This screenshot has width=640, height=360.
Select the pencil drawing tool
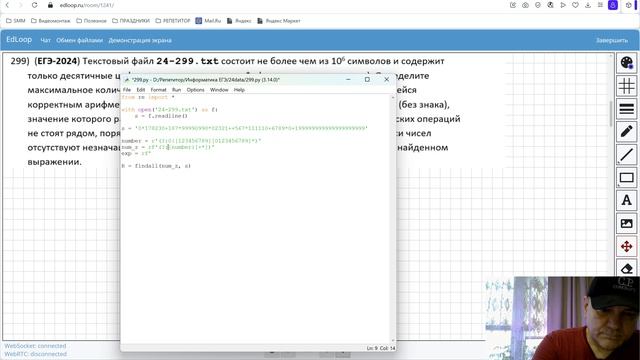(x=627, y=131)
